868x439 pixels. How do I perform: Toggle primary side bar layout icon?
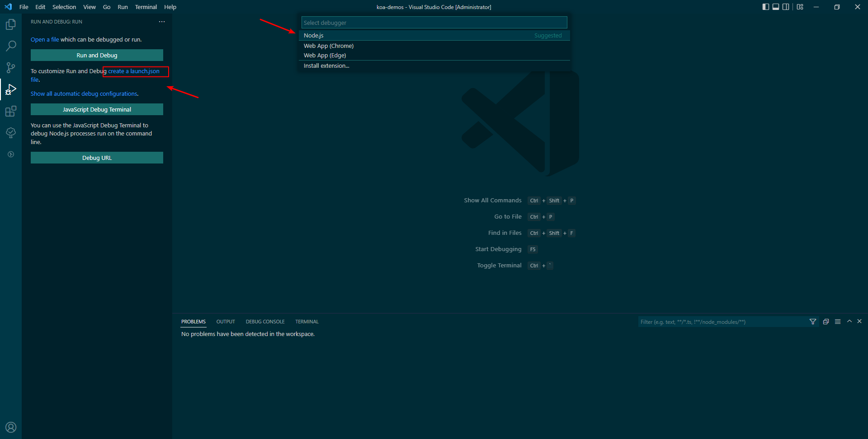[765, 7]
